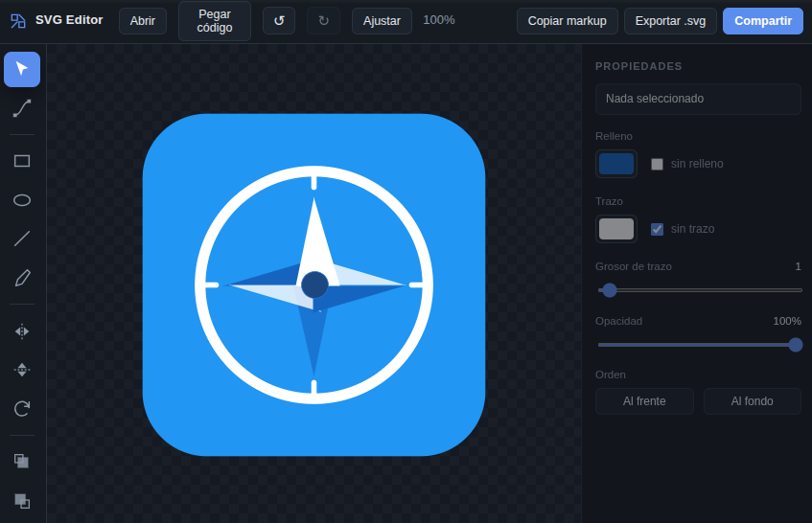Flip selection horizontally
The image size is (812, 523).
tap(22, 331)
